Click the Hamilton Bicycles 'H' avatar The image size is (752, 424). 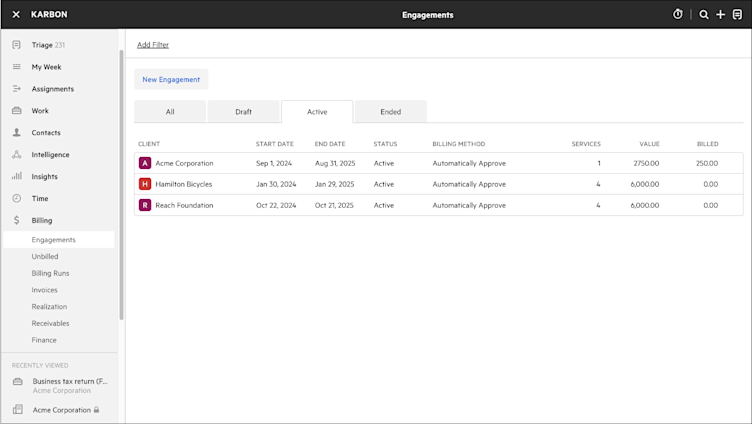pos(145,184)
